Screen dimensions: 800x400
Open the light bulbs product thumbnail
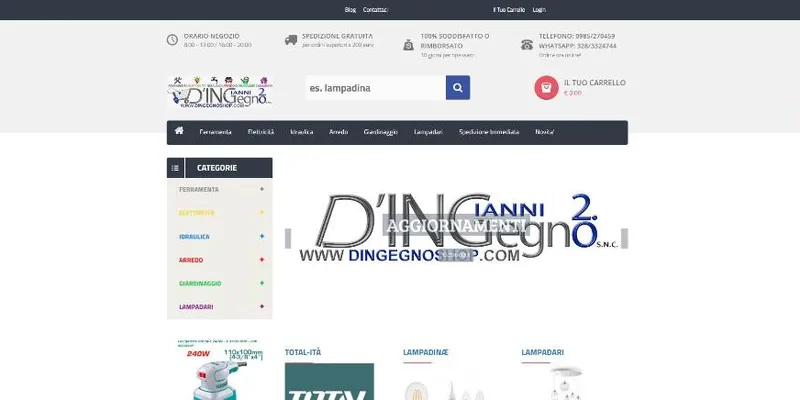(x=447, y=383)
